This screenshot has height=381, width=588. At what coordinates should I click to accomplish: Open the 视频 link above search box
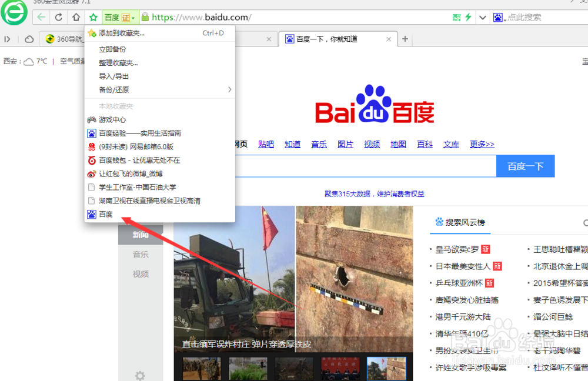coord(372,144)
